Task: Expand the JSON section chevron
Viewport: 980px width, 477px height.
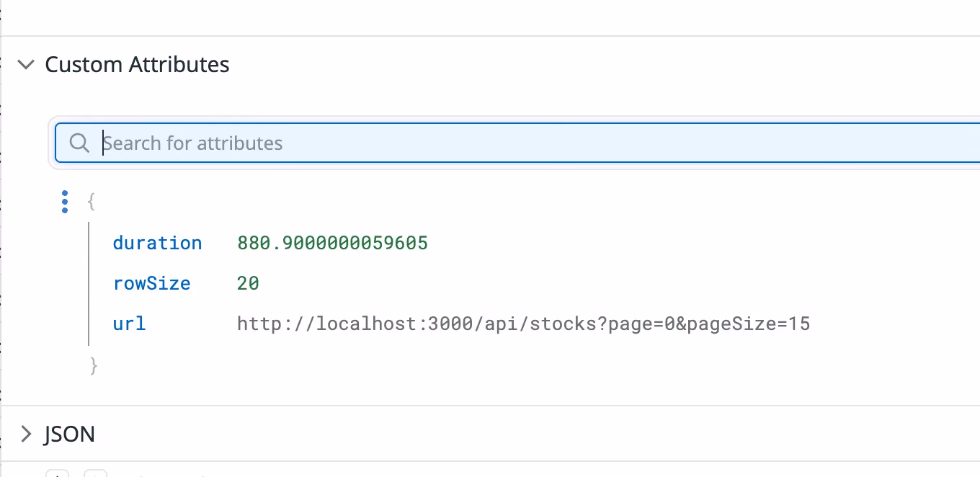Action: pos(26,434)
